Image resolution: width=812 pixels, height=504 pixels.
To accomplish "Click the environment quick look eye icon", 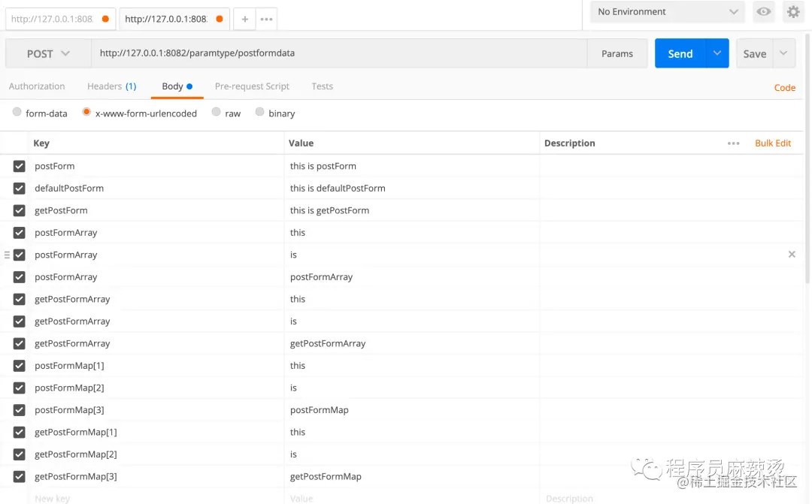I will (763, 11).
